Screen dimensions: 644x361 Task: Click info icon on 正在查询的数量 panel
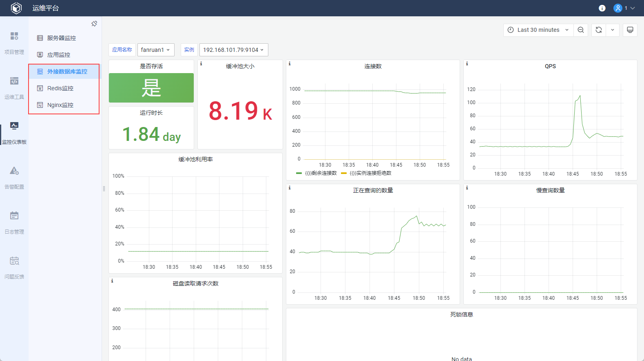[x=290, y=188]
